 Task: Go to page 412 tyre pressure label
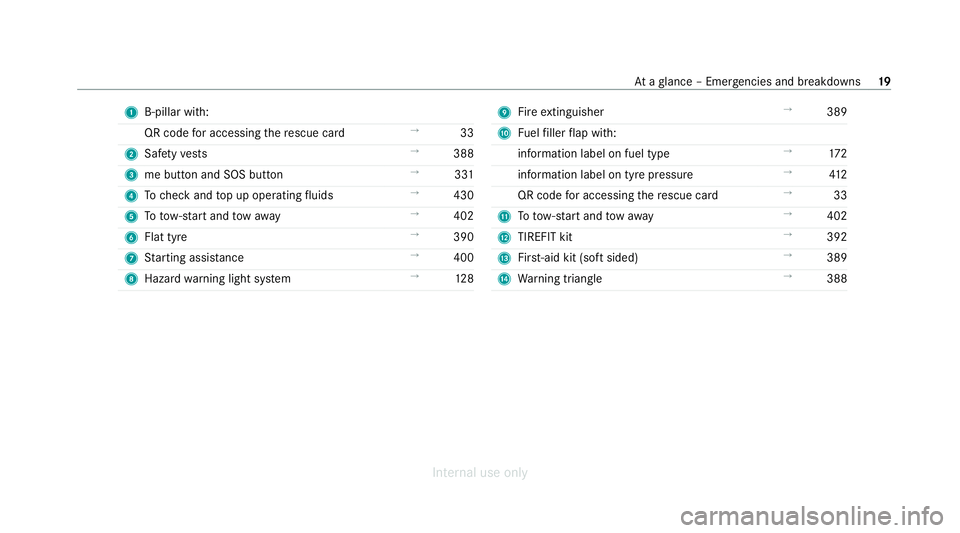click(838, 174)
